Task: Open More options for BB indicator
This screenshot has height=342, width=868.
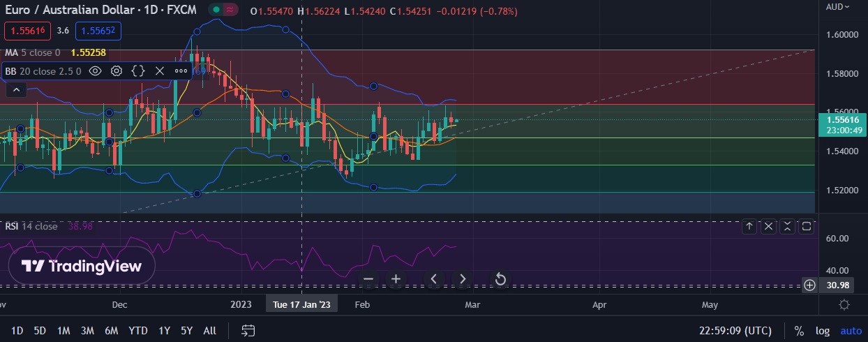Action: [181, 70]
